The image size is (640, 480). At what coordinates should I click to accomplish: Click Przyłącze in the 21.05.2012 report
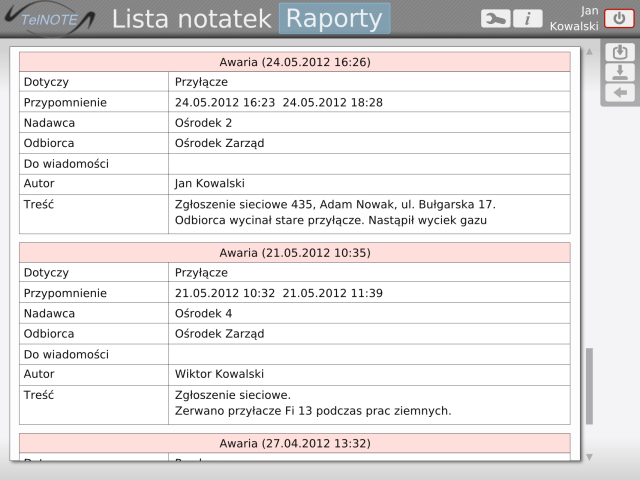[201, 273]
